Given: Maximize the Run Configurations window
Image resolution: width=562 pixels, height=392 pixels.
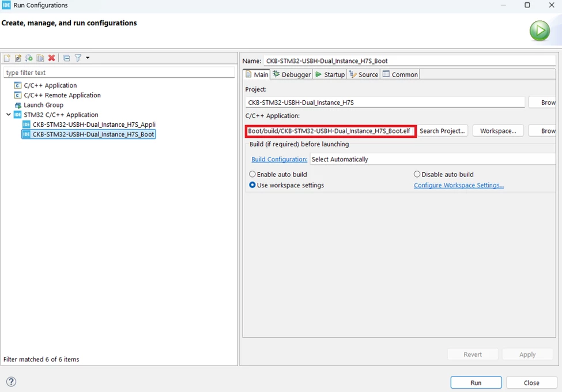Looking at the screenshot, I should click(x=527, y=5).
